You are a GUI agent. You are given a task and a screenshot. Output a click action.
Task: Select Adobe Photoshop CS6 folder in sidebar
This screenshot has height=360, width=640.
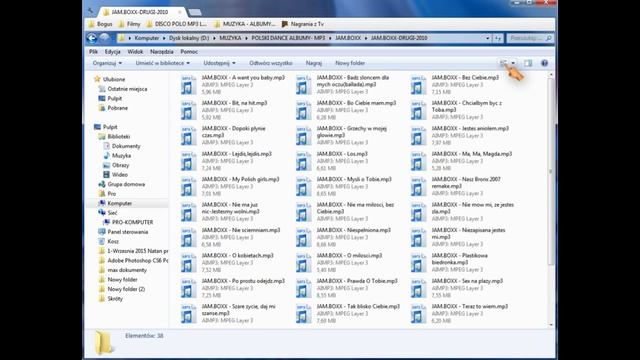(x=138, y=260)
